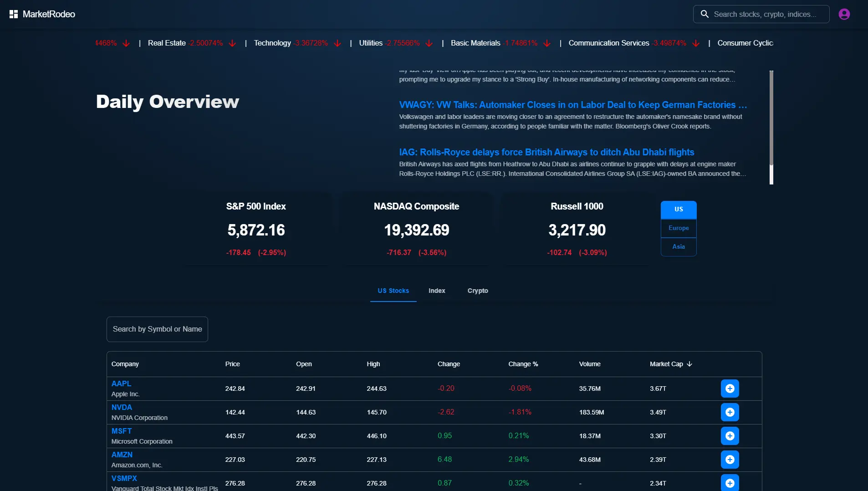Click the down arrow next to Basic Materials
The image size is (868, 491).
pyautogui.click(x=547, y=43)
